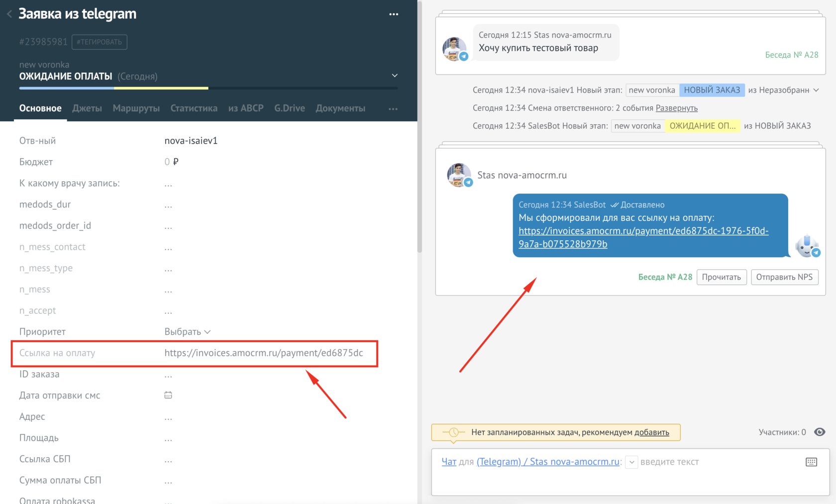Expand the chat recipient dropdown arrow

(631, 462)
